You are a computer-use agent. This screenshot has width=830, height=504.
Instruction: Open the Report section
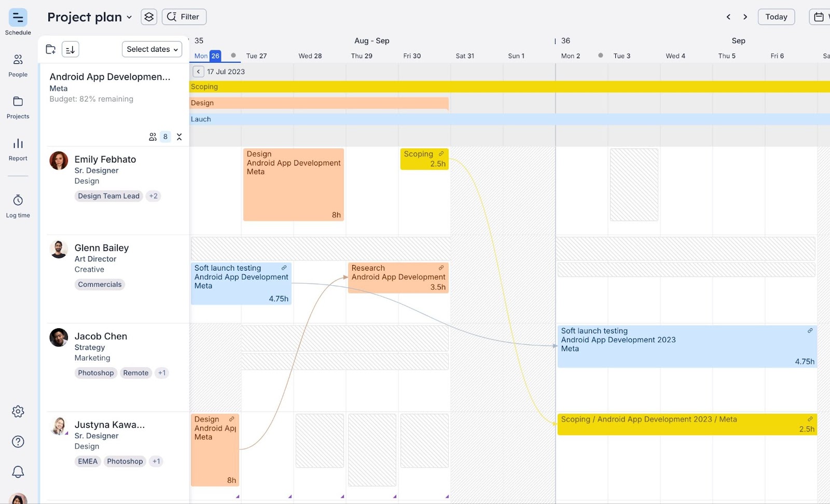(x=18, y=144)
